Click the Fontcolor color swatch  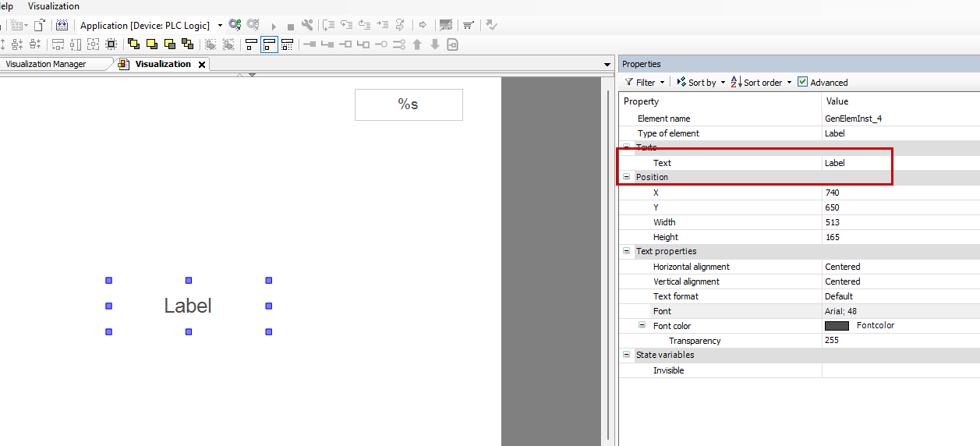(837, 325)
